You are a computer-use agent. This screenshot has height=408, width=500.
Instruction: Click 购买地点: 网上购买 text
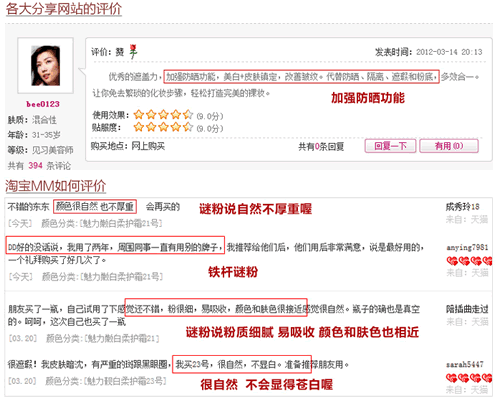128,146
